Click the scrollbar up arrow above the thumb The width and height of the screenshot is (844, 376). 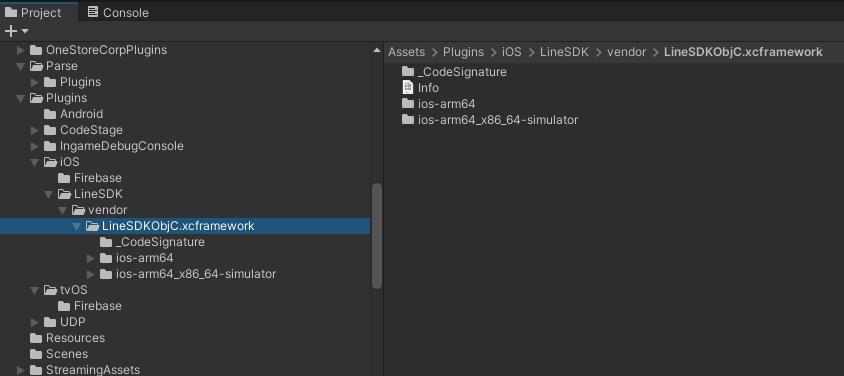(377, 50)
